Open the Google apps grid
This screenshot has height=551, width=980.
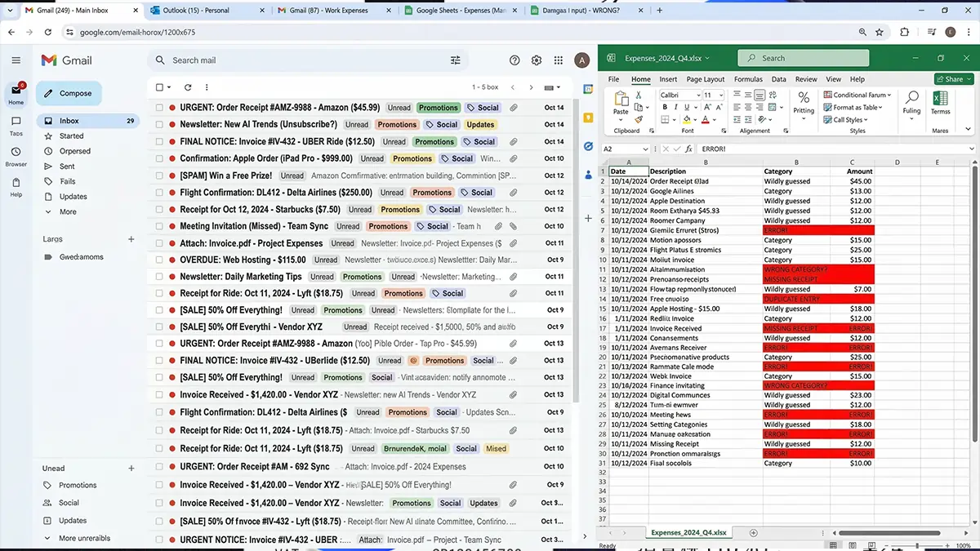(559, 60)
